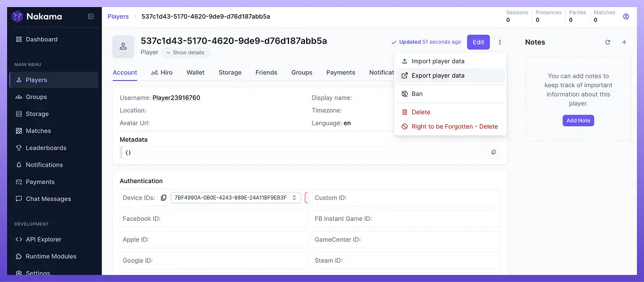This screenshot has width=644, height=282.
Task: Choose Import player data
Action: (x=450, y=61)
